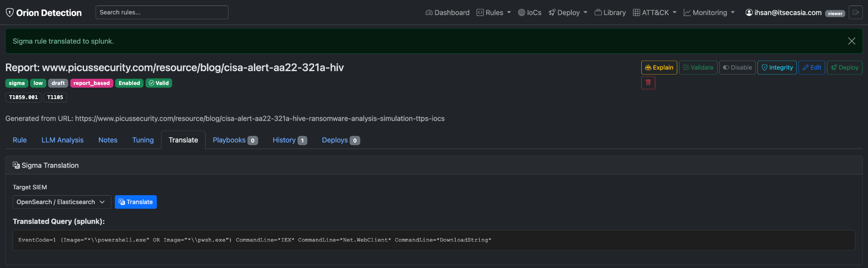Toggle the Disable rule button
Screen dimensions: 868x268
pyautogui.click(x=737, y=67)
